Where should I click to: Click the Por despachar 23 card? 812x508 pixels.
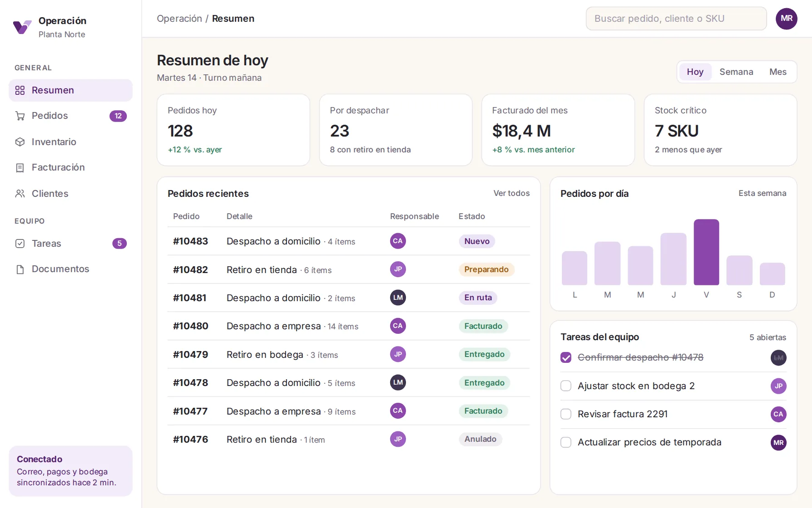click(396, 130)
